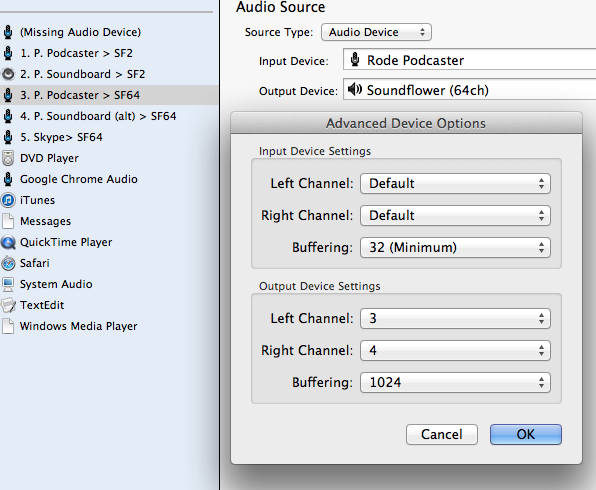Viewport: 596px width, 490px height.
Task: Click the microphone icon for Missing Audio Device
Action: click(8, 32)
